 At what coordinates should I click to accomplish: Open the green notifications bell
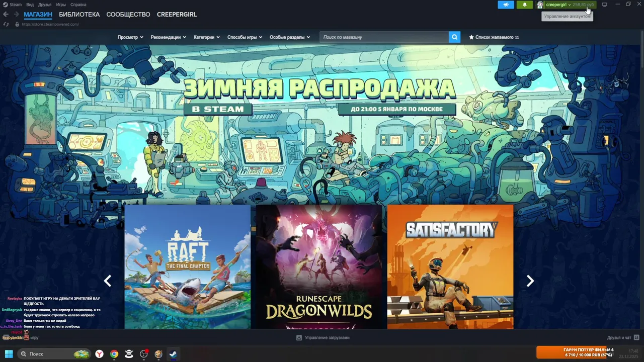click(524, 5)
